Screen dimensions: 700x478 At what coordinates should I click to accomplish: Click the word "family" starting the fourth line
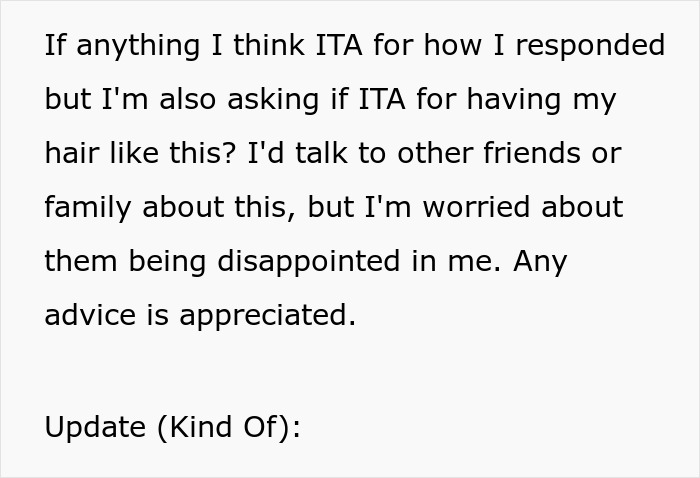click(88, 208)
